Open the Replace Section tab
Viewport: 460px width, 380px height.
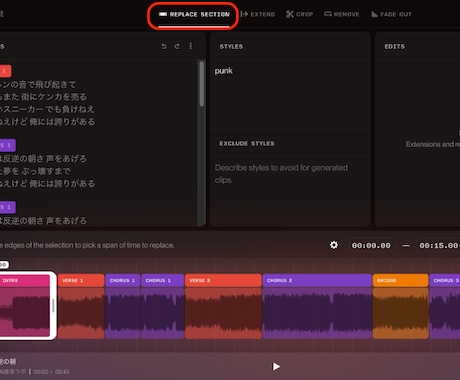click(194, 14)
